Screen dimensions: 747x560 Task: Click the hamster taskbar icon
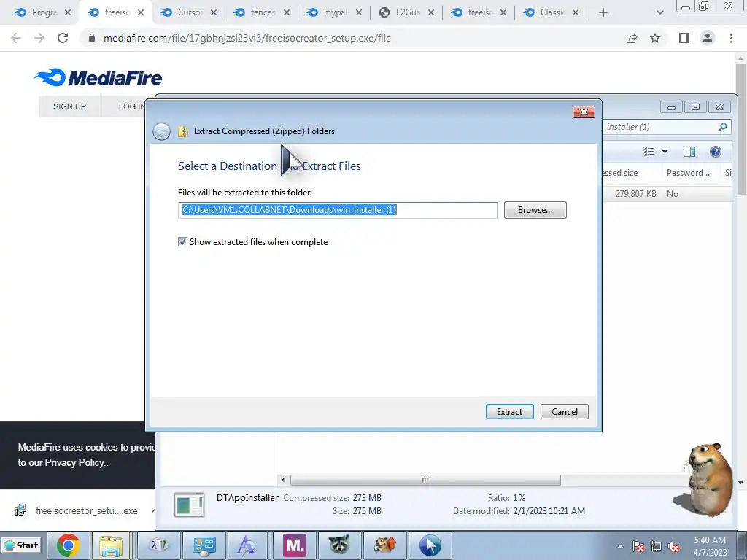(x=384, y=545)
